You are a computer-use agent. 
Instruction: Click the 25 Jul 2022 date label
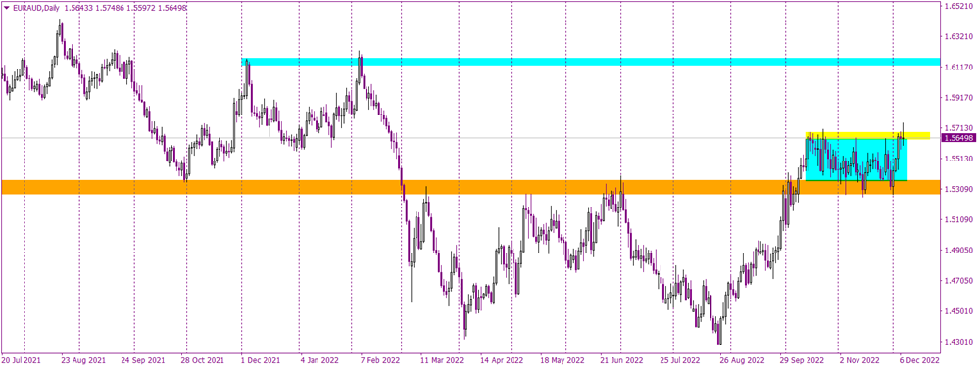click(680, 360)
